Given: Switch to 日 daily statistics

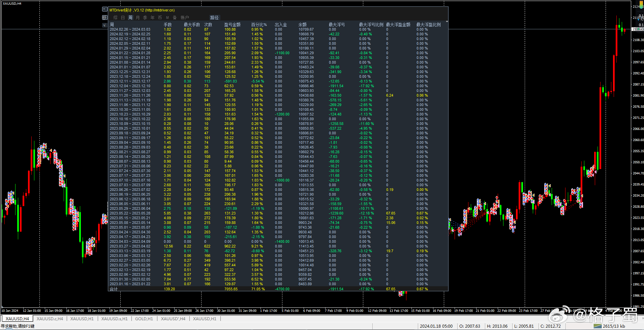Looking at the screenshot, I should coord(123,18).
